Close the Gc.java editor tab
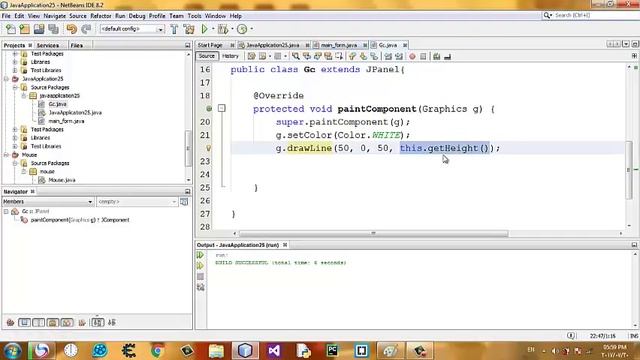The width and height of the screenshot is (640, 360). pyautogui.click(x=405, y=45)
